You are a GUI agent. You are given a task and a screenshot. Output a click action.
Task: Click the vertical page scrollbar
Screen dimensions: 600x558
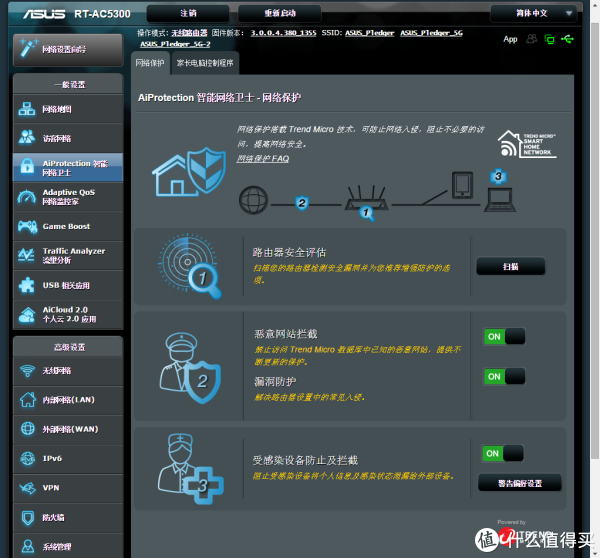(x=595, y=240)
